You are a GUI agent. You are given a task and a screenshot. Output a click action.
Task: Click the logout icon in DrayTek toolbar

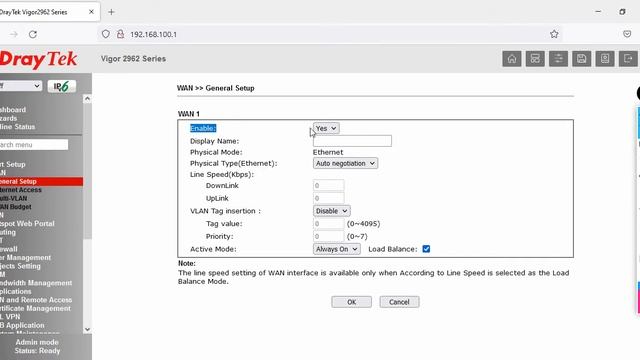point(628,59)
